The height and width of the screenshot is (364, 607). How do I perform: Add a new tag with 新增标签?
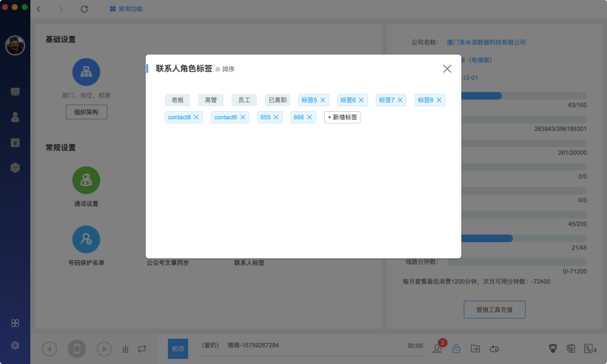coord(342,117)
